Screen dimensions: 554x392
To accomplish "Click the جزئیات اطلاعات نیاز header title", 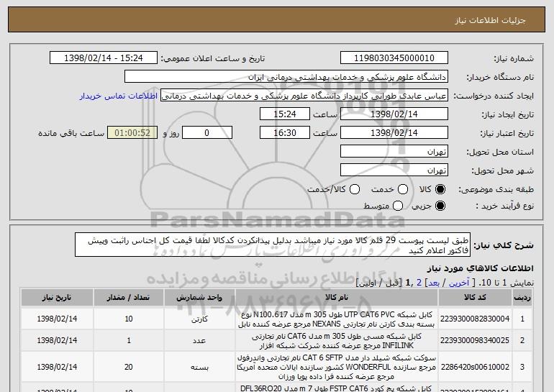I will [x=490, y=20].
